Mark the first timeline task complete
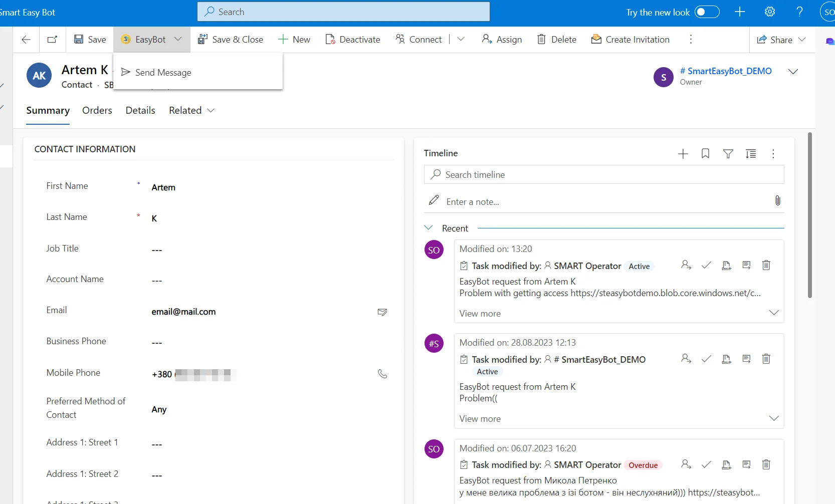Screen dimensions: 835x504 tap(706, 266)
